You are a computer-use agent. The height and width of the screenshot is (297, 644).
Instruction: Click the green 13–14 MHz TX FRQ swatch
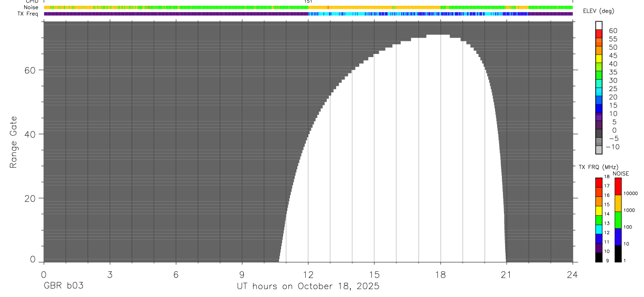click(598, 219)
